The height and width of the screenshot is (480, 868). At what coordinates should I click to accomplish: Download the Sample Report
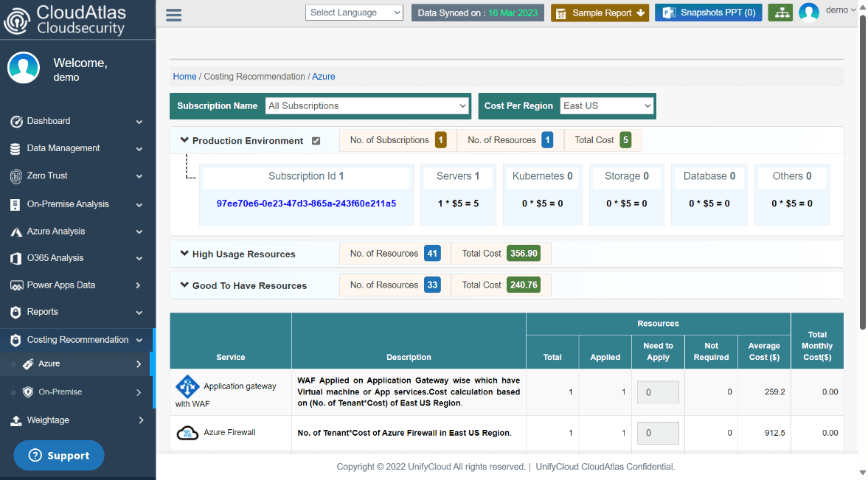click(600, 13)
